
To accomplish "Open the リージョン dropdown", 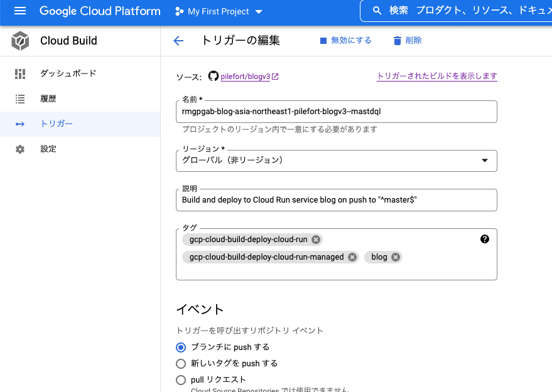I will point(484,161).
